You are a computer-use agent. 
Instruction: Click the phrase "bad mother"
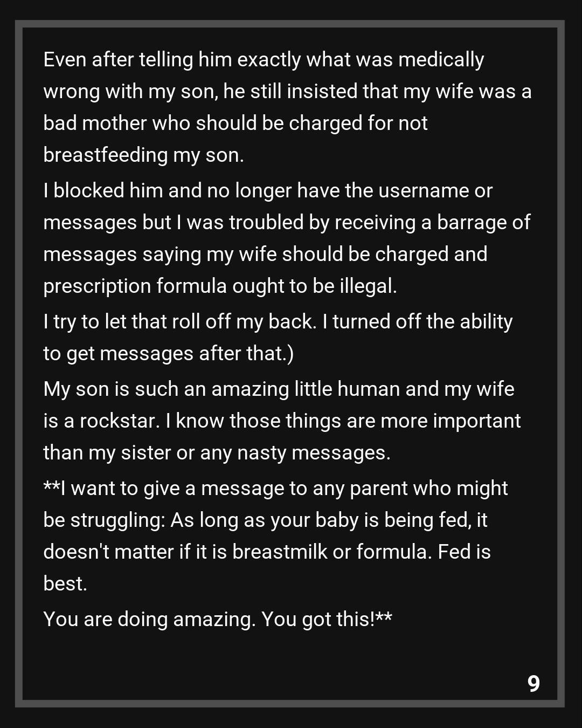click(x=95, y=123)
